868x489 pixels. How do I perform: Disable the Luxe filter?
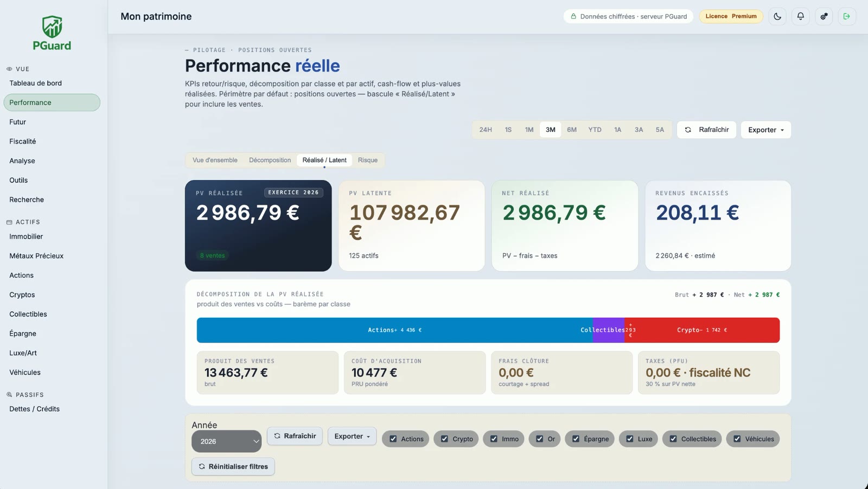629,439
